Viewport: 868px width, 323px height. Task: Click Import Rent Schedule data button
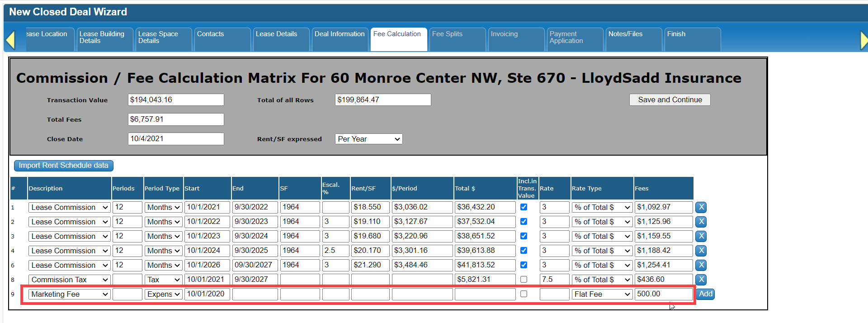(x=64, y=166)
